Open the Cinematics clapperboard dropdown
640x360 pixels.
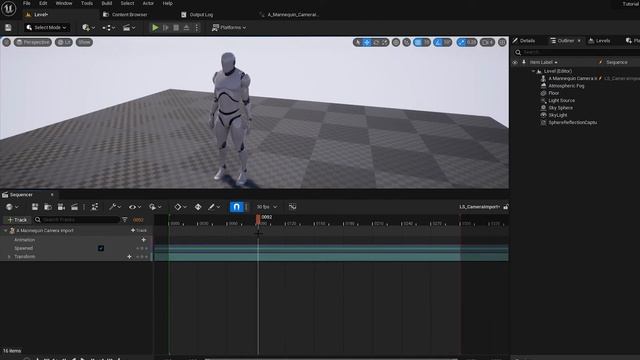pyautogui.click(x=129, y=28)
